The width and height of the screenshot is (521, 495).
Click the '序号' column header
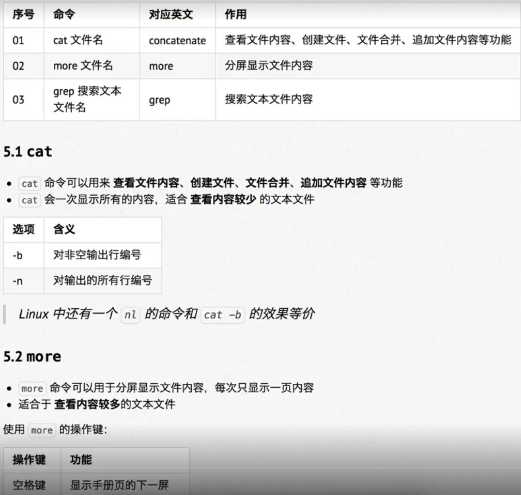23,14
